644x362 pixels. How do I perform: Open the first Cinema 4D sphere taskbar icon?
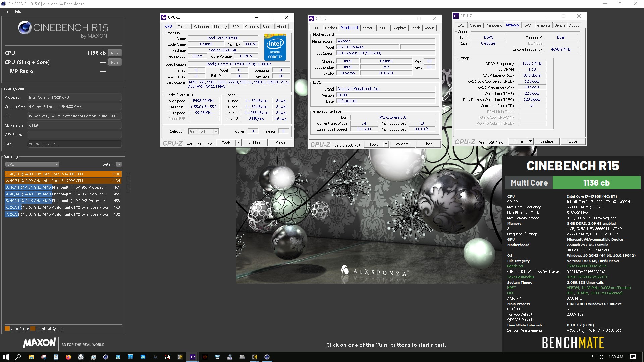[x=106, y=357]
